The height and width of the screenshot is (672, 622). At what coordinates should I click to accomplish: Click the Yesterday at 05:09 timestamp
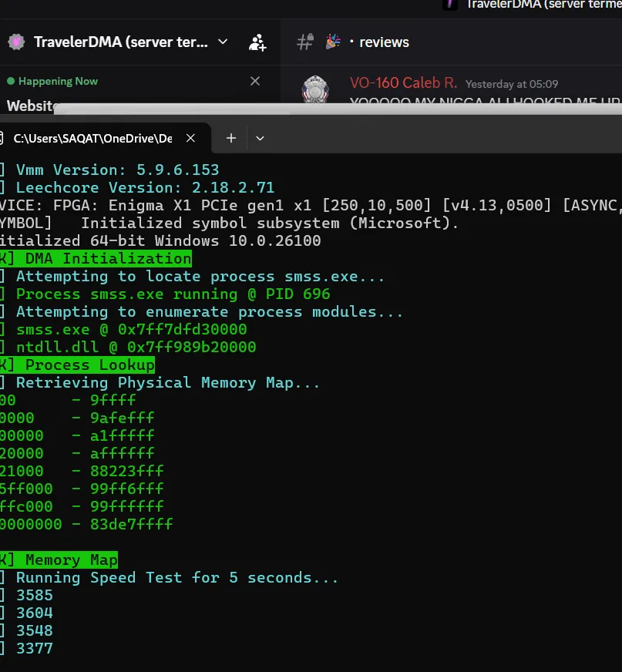512,84
